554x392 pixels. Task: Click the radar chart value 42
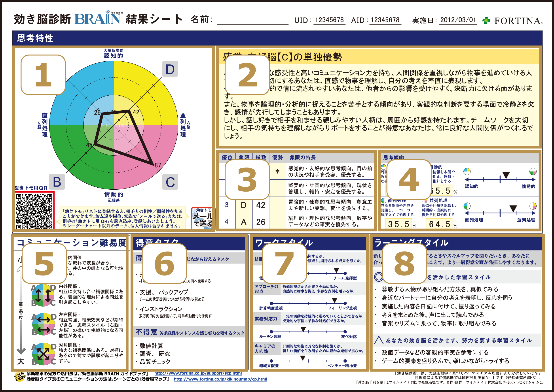tap(136, 112)
